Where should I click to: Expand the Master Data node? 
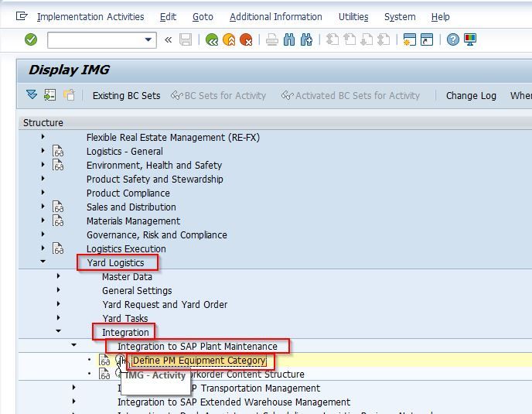point(58,275)
